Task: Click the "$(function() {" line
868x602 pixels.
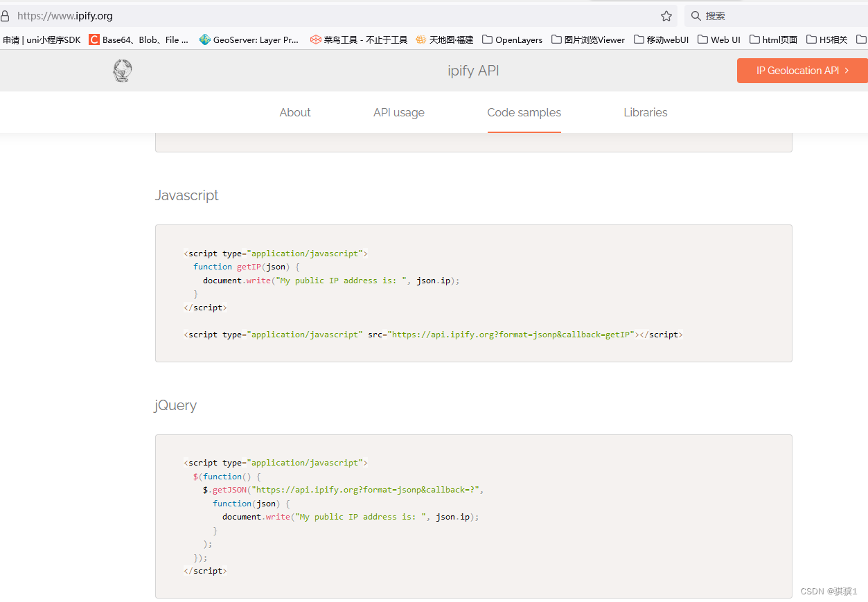Action: click(227, 477)
